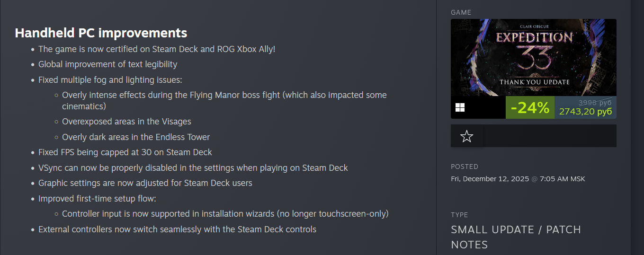Open the Expedition 33 game banner

click(533, 57)
